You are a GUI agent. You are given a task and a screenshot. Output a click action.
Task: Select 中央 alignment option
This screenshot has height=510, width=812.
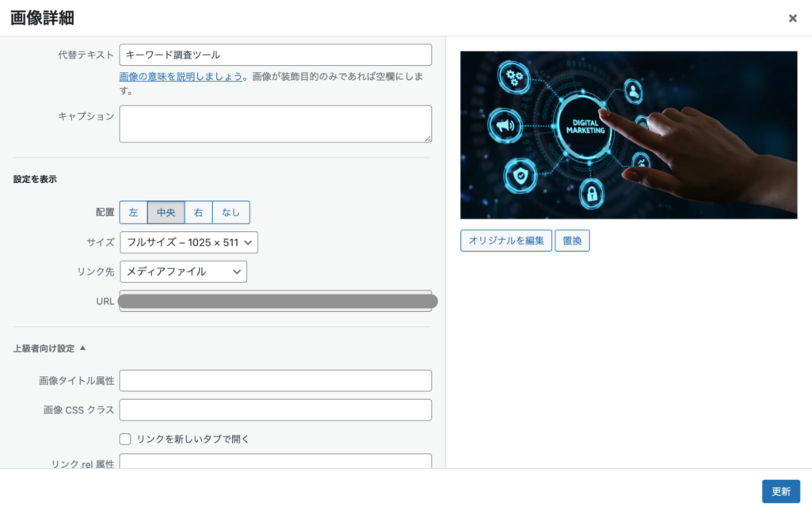pyautogui.click(x=166, y=212)
